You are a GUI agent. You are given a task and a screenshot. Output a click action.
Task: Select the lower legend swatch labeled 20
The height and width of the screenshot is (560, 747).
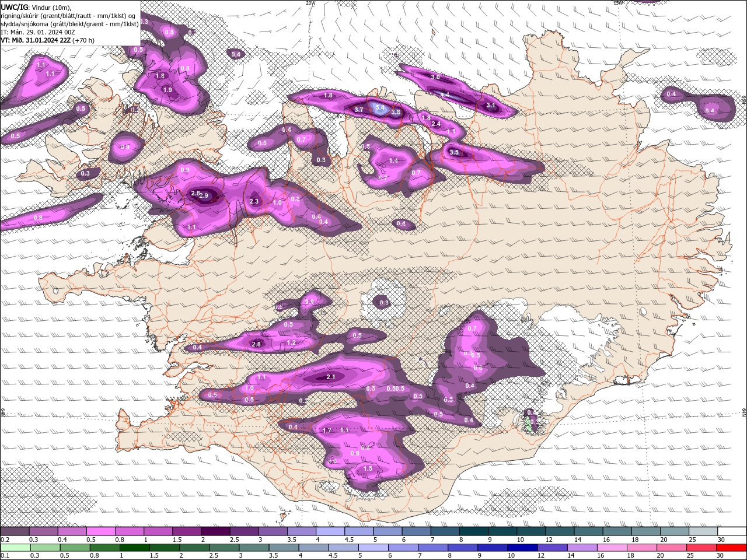coord(672,548)
